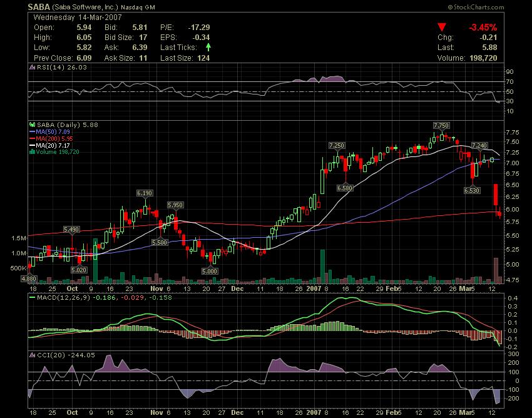Click the SABA ticker symbol in title
This screenshot has height=418, width=532.
tap(39, 7)
